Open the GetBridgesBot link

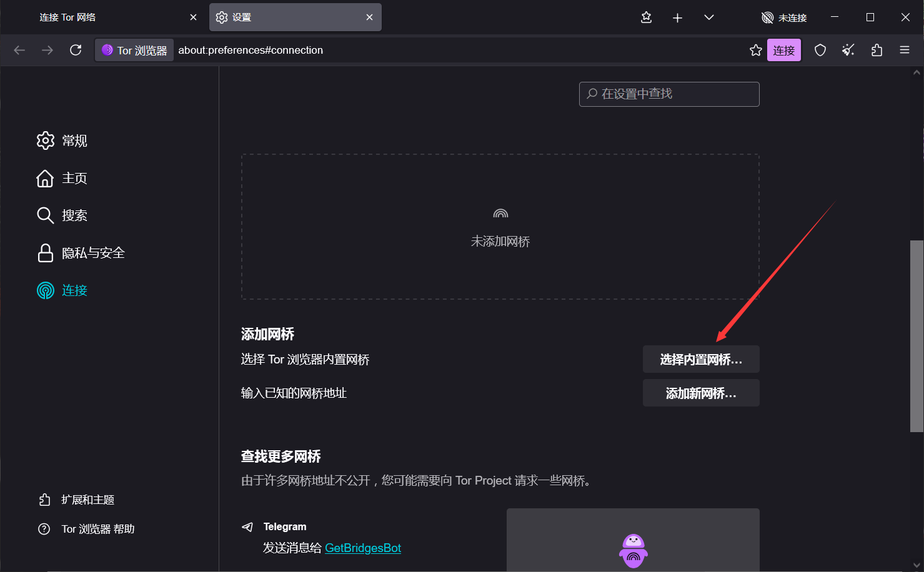tap(362, 548)
